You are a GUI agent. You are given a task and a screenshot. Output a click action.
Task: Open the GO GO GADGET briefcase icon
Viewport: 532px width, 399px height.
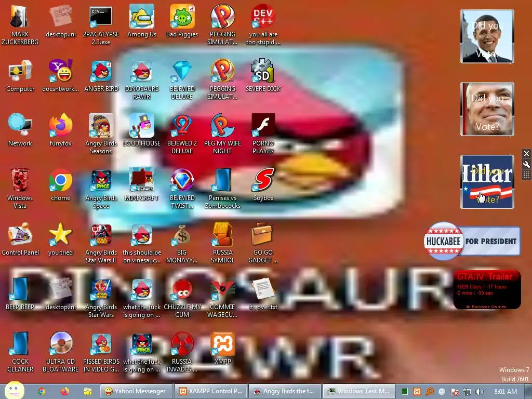pos(263,243)
